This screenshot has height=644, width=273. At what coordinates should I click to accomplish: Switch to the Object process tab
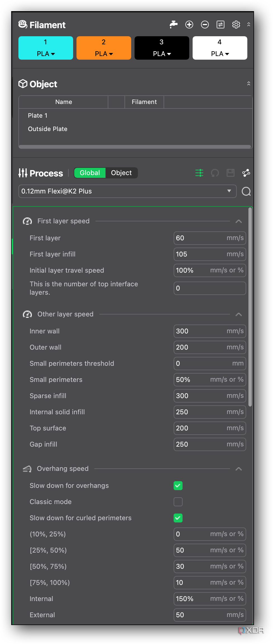click(x=121, y=173)
